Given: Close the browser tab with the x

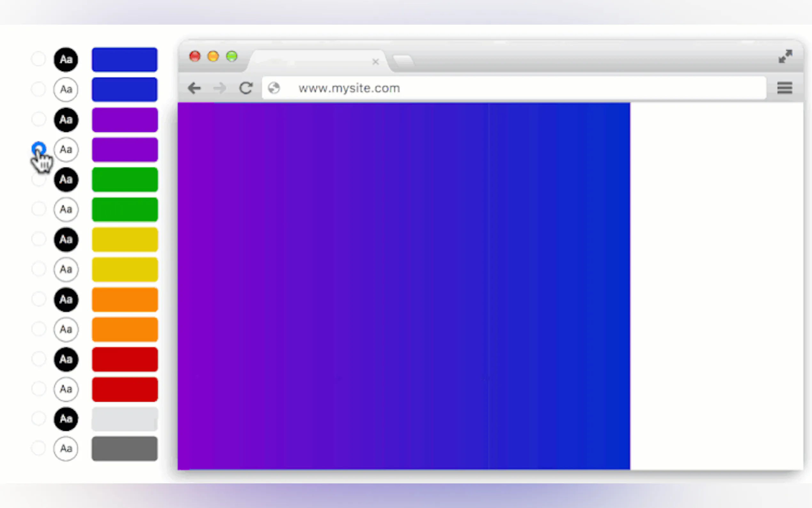Looking at the screenshot, I should coord(375,62).
